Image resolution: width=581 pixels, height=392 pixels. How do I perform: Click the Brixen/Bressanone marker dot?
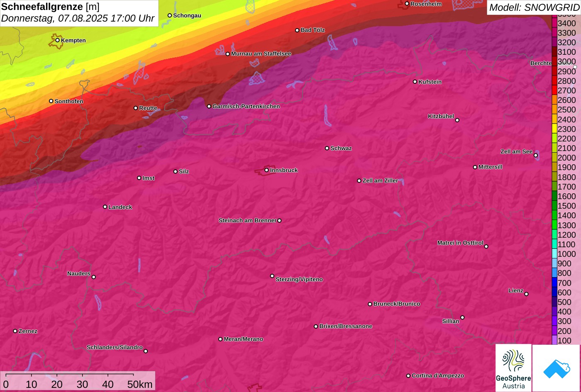point(316,326)
